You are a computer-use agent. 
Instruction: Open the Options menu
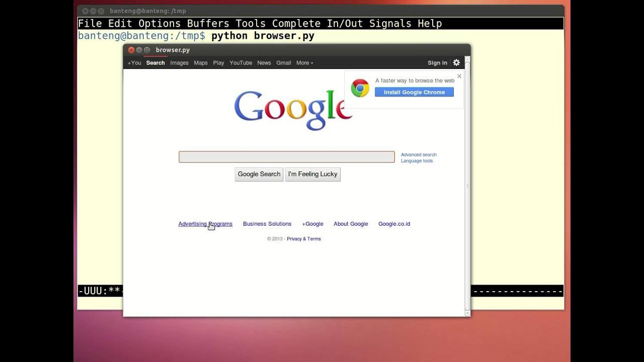[159, 24]
